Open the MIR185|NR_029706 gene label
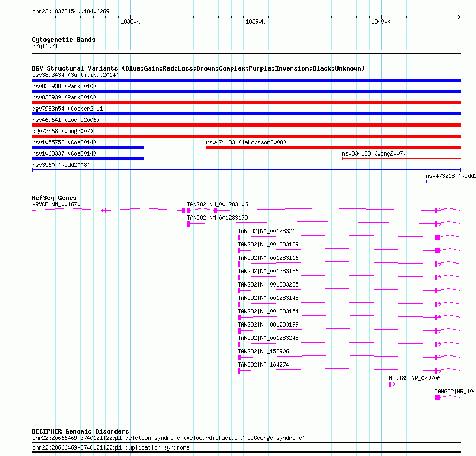The height and width of the screenshot is (456, 476). tap(414, 378)
